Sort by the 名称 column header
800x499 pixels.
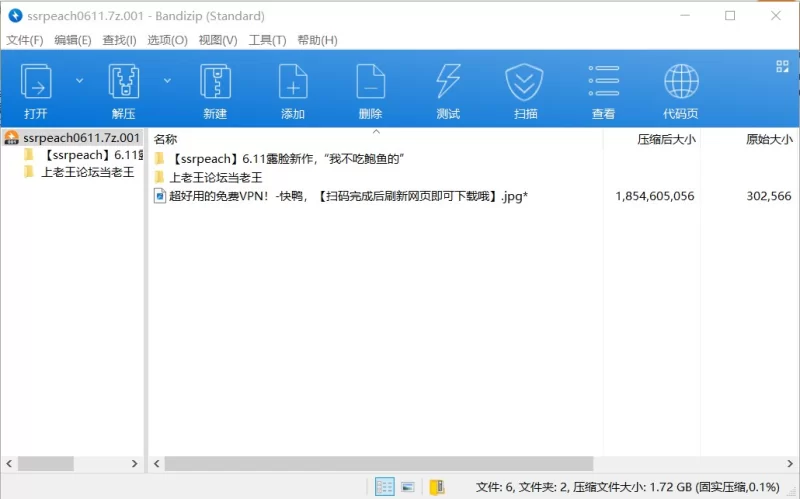coord(165,139)
